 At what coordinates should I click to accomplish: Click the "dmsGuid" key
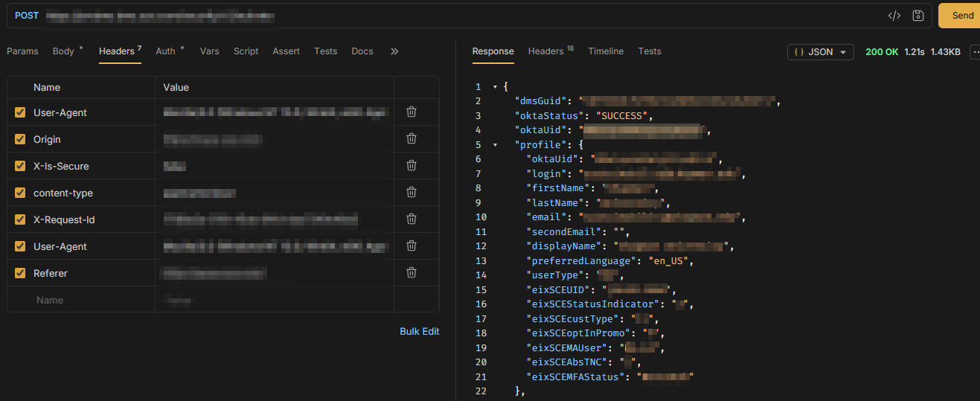pyautogui.click(x=541, y=101)
